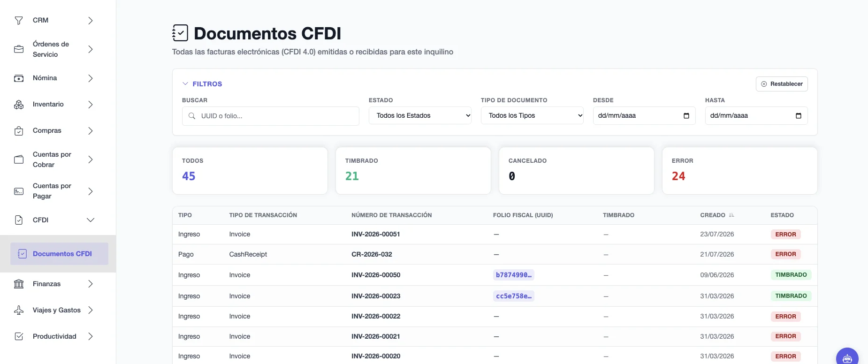Click the Órdenes de Servicio briefcase icon
The image size is (868, 364).
(x=19, y=49)
